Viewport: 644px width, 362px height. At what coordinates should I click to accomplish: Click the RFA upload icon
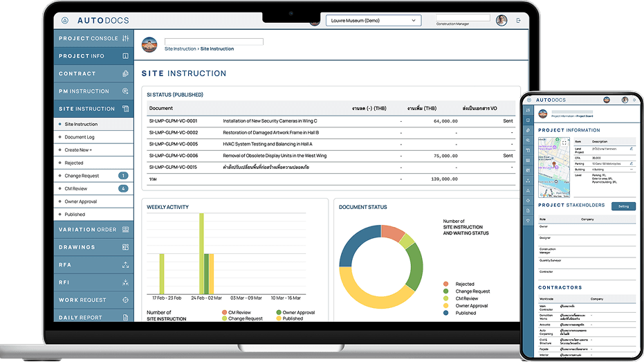coord(125,264)
